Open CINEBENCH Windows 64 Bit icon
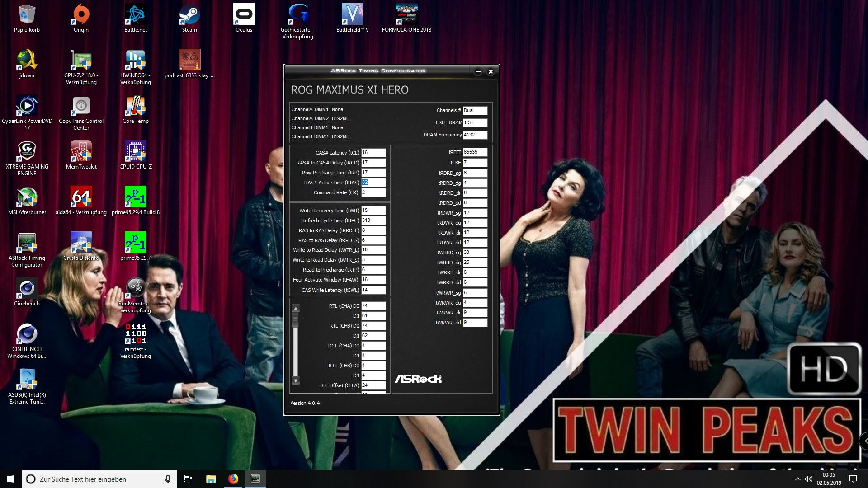Viewport: 868px width, 488px height. (27, 341)
